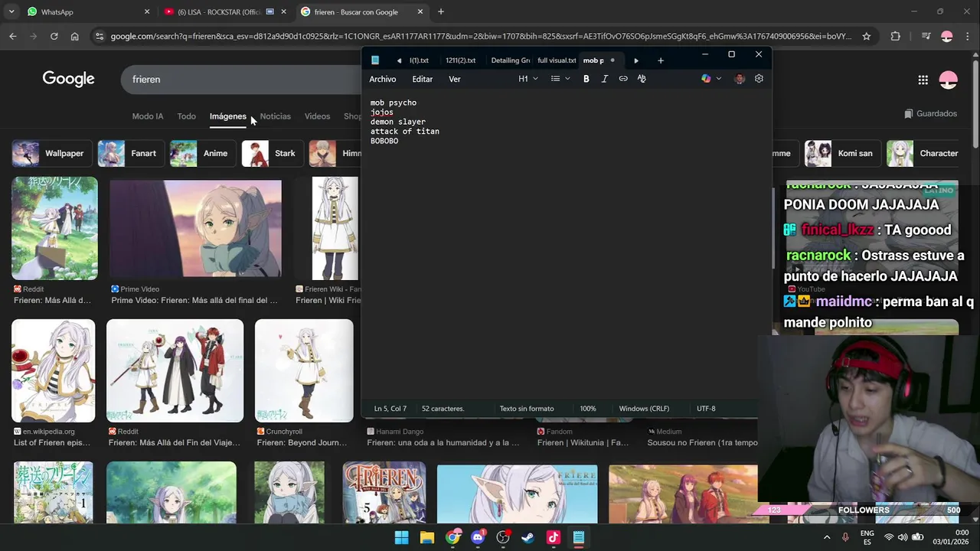Go to Google logo homepage
This screenshot has width=980, height=551.
coord(68,79)
